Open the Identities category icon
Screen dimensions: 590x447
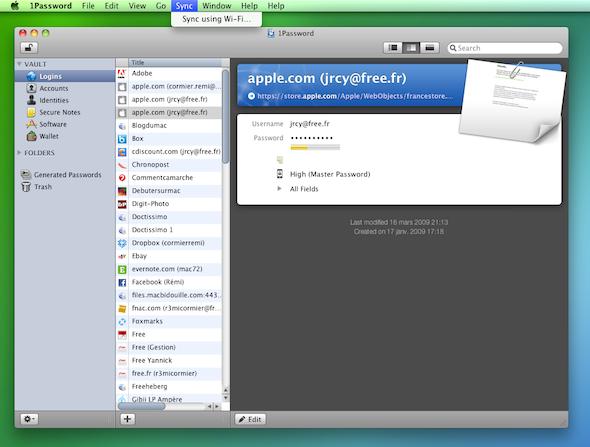[x=31, y=100]
